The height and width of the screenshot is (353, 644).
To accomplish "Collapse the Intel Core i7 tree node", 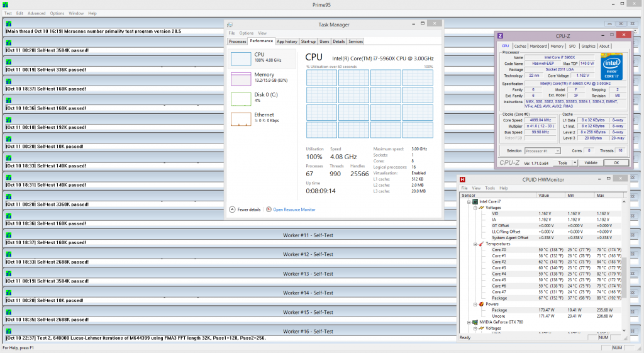I will (469, 202).
